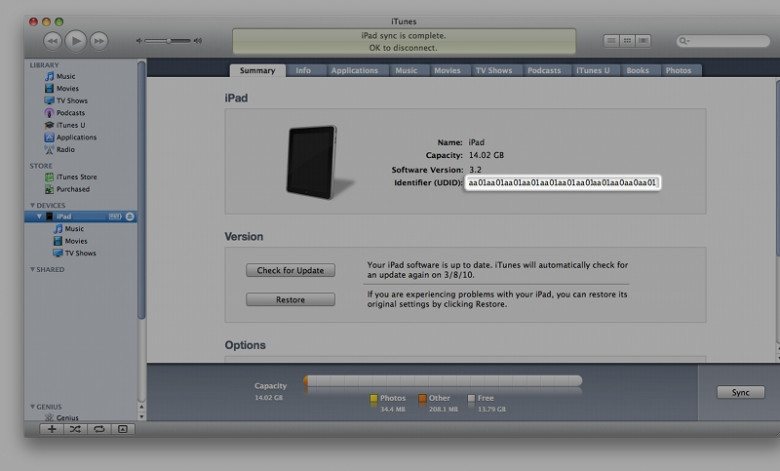Click the sync complete status display

[404, 41]
